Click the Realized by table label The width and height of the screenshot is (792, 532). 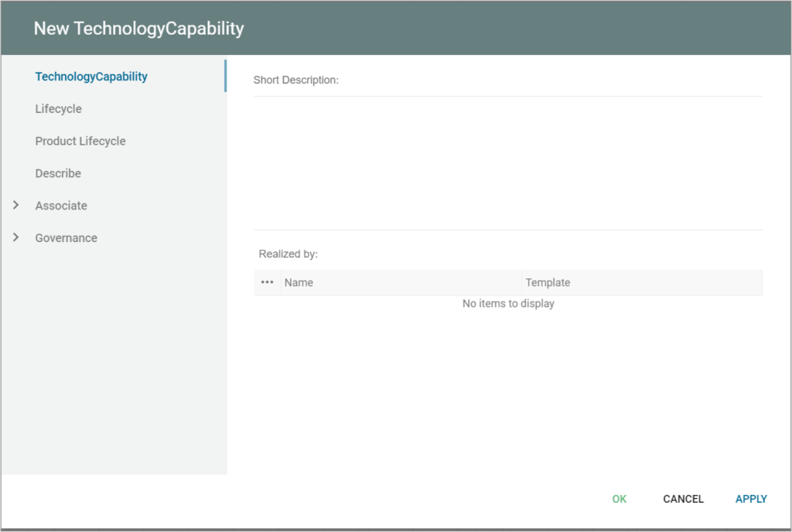[287, 254]
